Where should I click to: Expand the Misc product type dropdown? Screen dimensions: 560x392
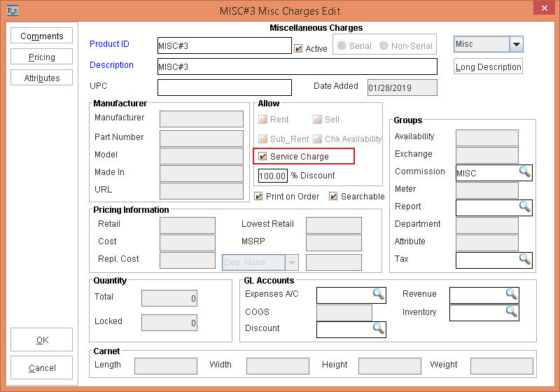516,45
